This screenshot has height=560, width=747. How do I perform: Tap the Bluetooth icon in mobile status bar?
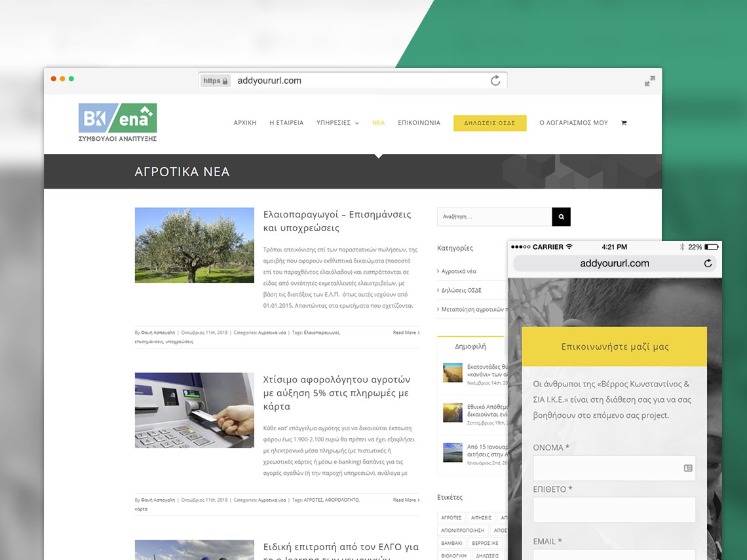coord(681,247)
